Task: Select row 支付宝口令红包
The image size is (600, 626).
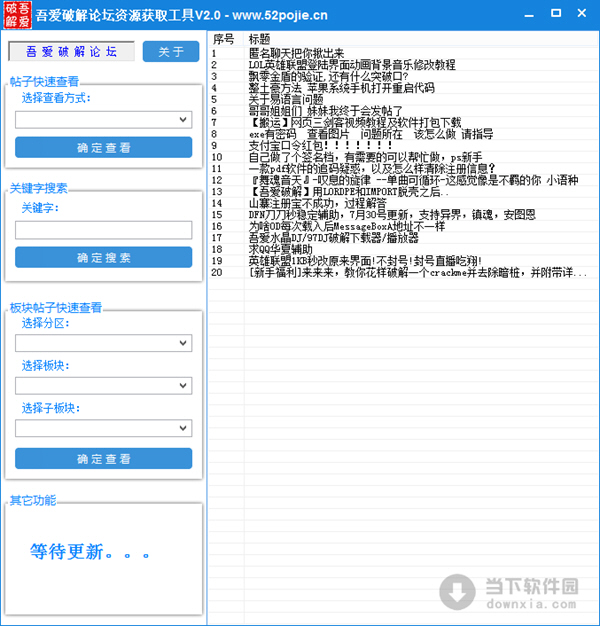Action: pos(403,146)
